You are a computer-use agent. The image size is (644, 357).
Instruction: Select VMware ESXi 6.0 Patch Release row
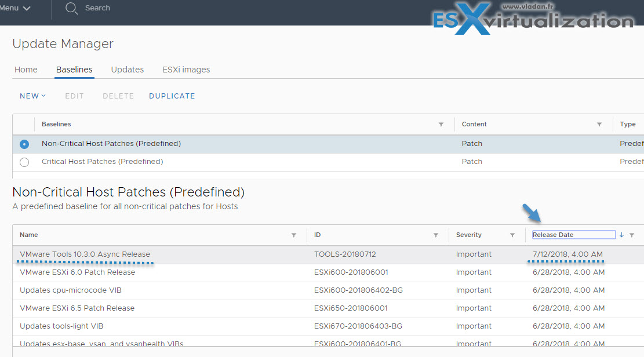coord(328,273)
